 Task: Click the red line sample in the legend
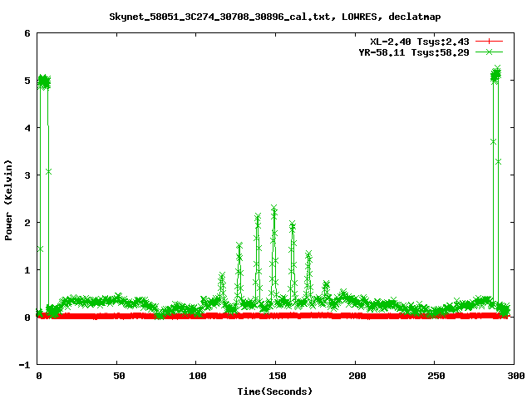(x=490, y=41)
